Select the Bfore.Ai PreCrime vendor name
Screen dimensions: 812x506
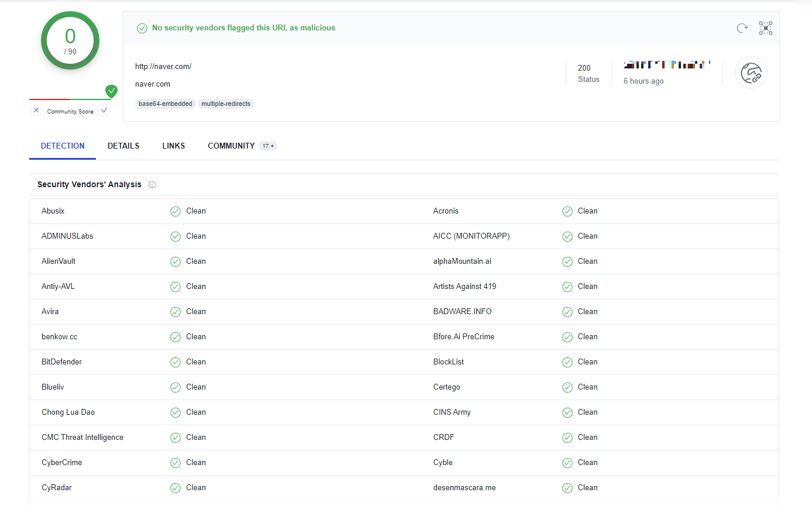tap(464, 337)
